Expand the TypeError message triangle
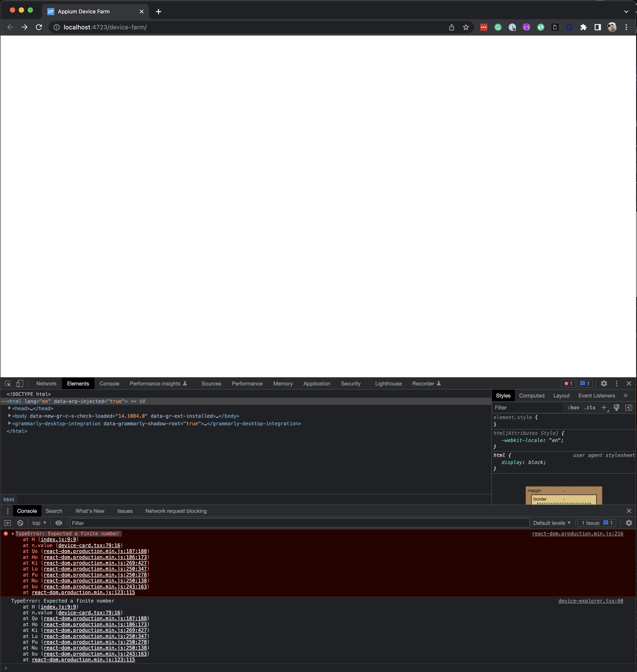The width and height of the screenshot is (637, 672). coord(13,534)
